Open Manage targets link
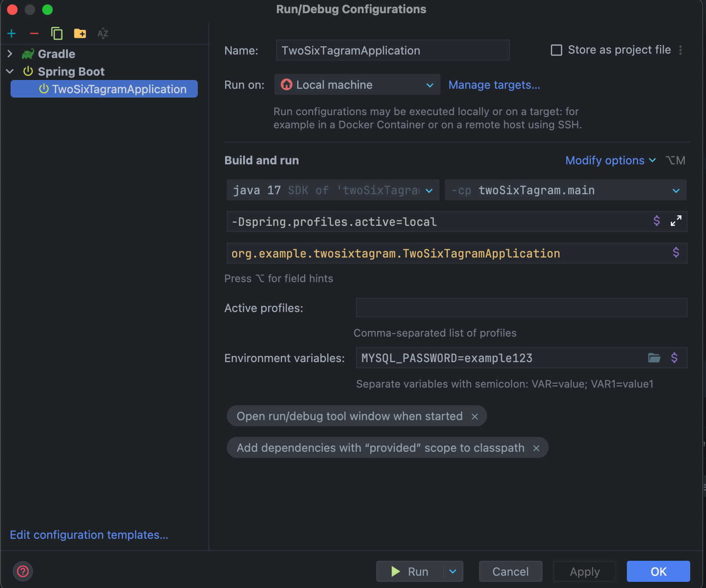The height and width of the screenshot is (588, 706). (x=494, y=85)
